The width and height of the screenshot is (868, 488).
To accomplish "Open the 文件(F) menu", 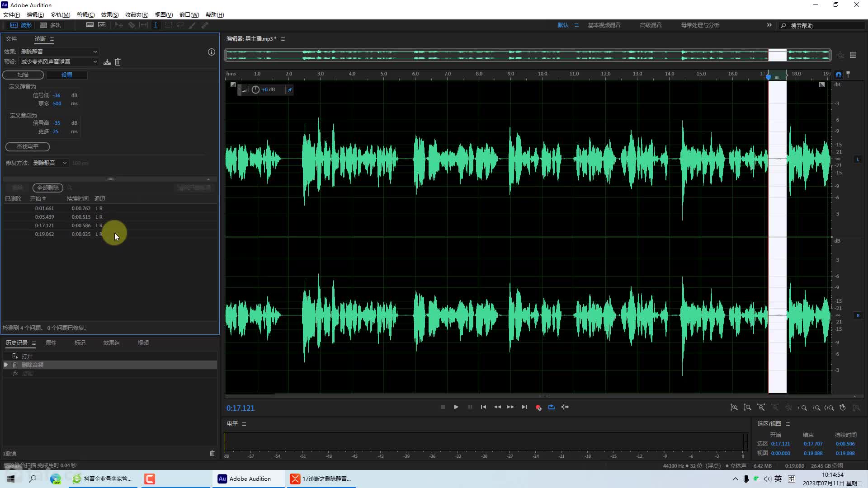I will [12, 15].
